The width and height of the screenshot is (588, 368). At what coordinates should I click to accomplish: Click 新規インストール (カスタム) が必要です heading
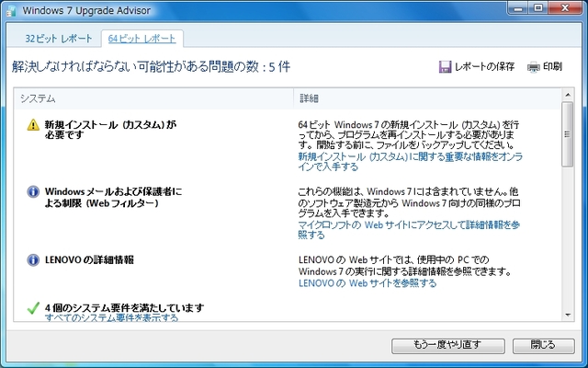tap(110, 130)
